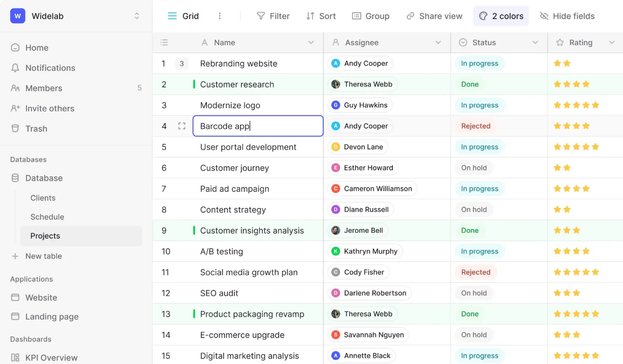The image size is (623, 364).
Task: Expand the Assignee column dropdown arrow
Action: pyautogui.click(x=438, y=42)
